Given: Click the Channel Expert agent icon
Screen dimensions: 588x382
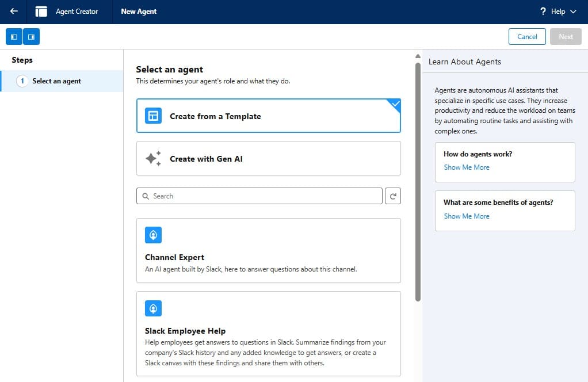Looking at the screenshot, I should point(153,235).
